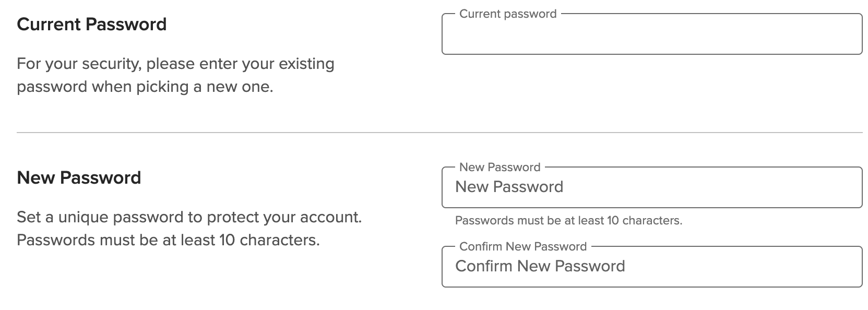Click the Current Password section heading
This screenshot has height=310, width=868.
coord(91,24)
